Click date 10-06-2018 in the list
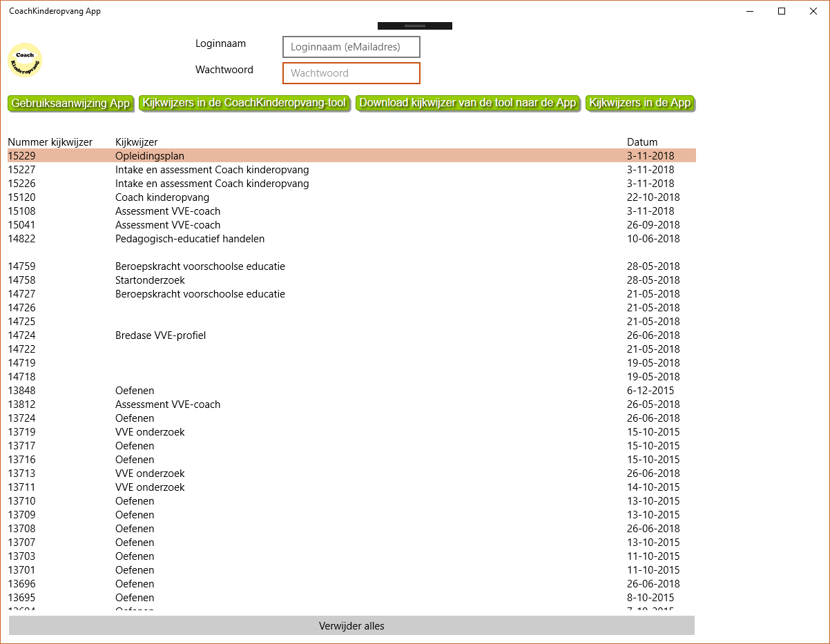The height and width of the screenshot is (644, 830). [653, 239]
